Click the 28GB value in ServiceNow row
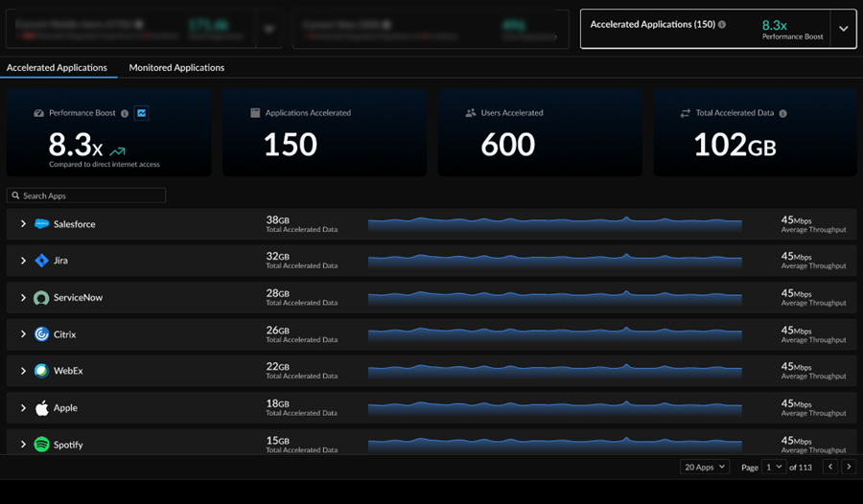 click(x=277, y=293)
